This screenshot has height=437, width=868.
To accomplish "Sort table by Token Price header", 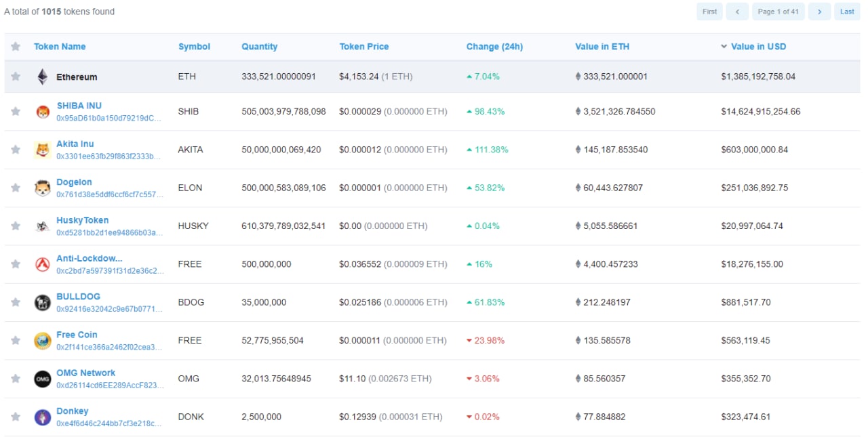I will click(x=364, y=47).
